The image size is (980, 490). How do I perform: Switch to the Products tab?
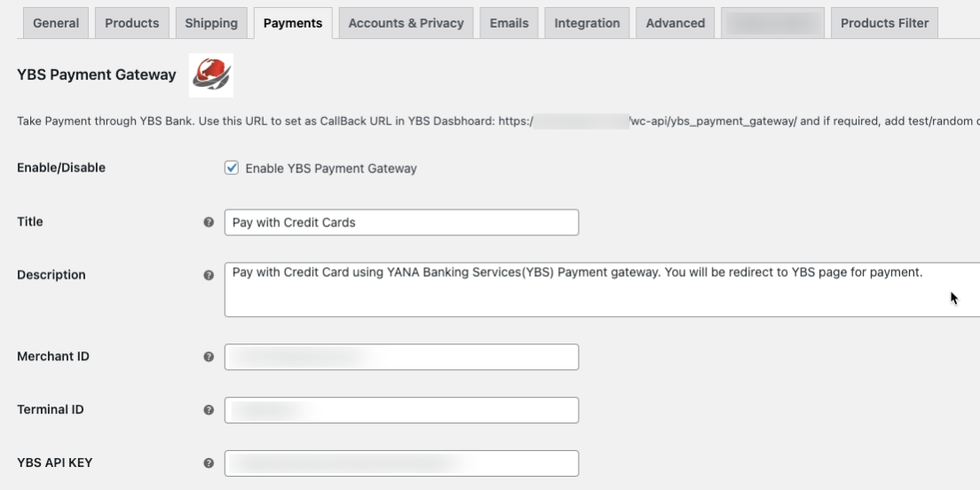132,23
